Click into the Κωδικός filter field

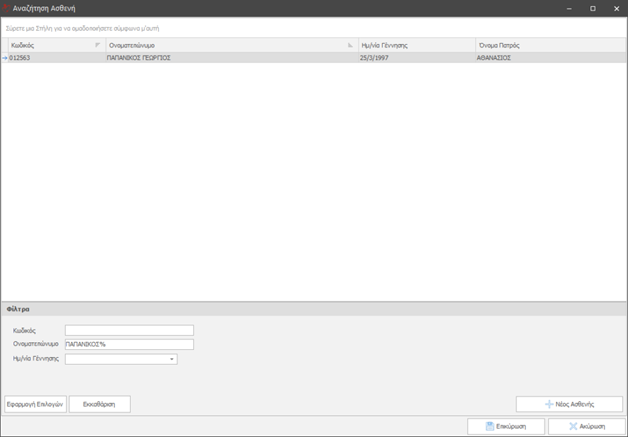pos(129,330)
